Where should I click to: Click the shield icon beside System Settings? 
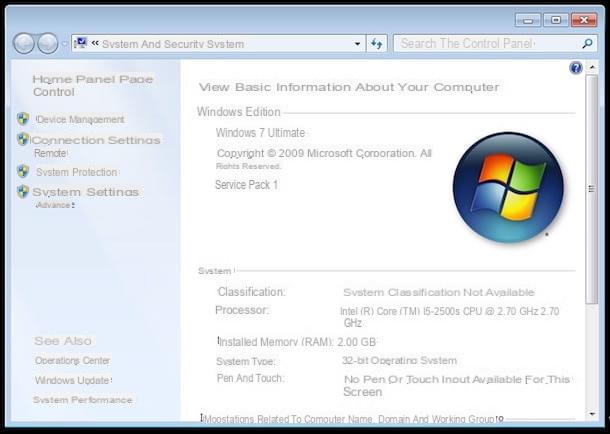click(23, 191)
